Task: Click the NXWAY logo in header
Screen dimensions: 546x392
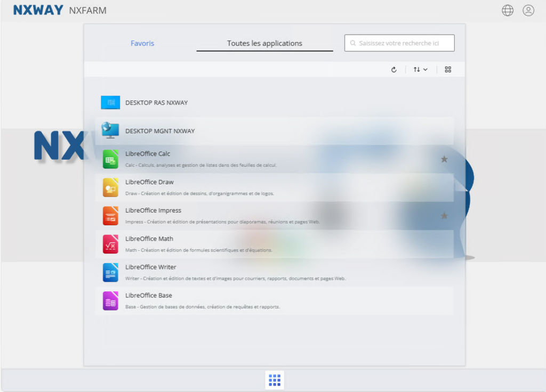Action: point(38,10)
